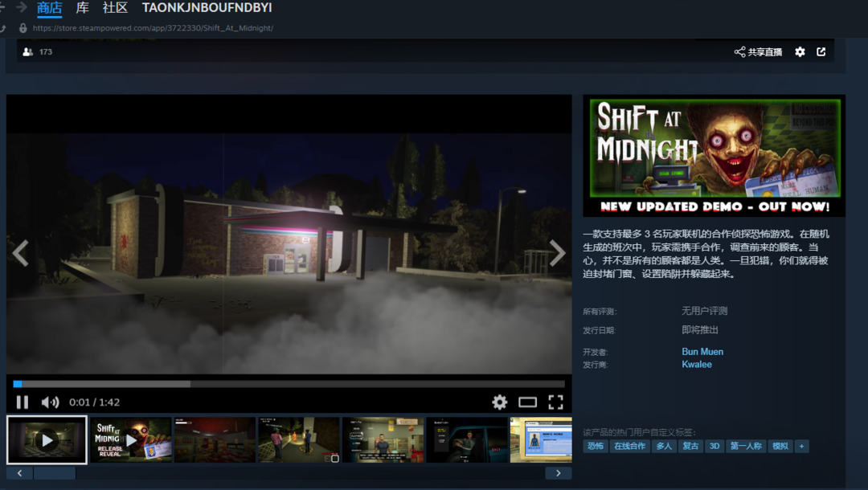Mute the trailer volume speaker icon
This screenshot has height=490, width=868.
coord(50,402)
